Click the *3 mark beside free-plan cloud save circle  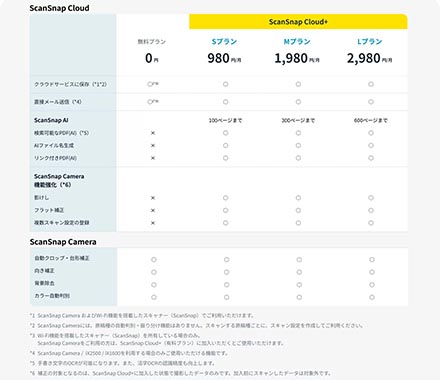[x=156, y=84]
